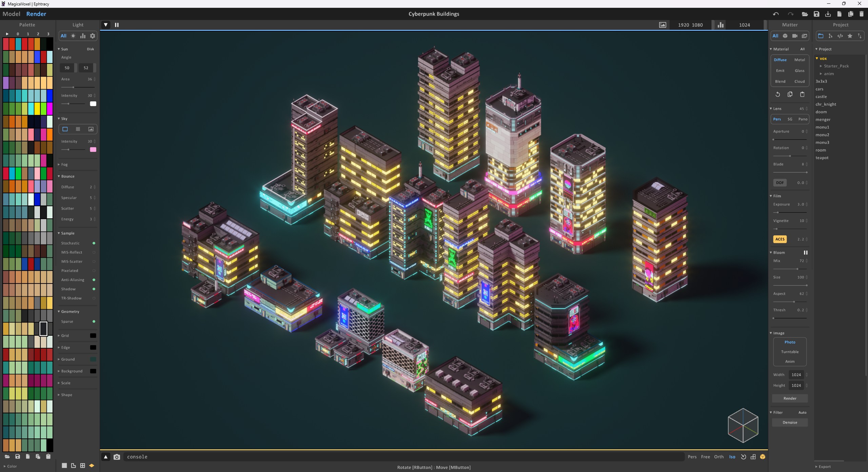Toggle the TR-Shadow option
868x472 pixels.
[x=94, y=298]
